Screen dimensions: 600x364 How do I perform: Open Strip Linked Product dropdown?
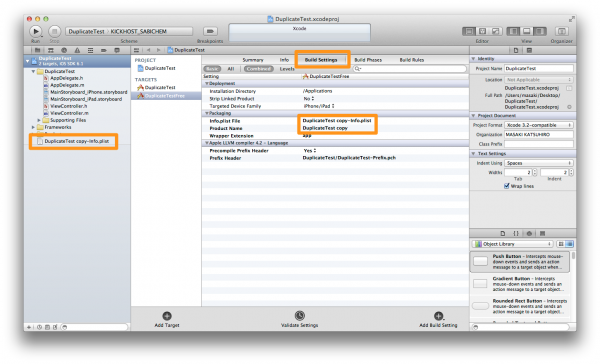pos(309,99)
